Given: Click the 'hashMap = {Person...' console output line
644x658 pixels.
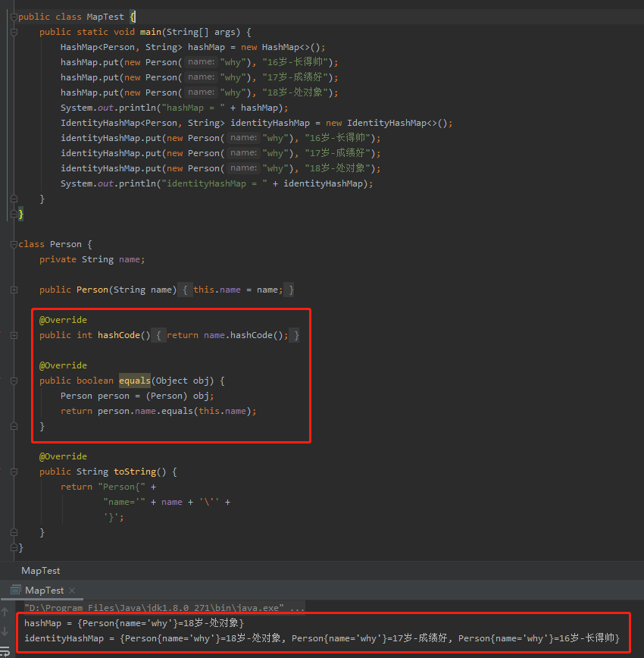Looking at the screenshot, I should (x=134, y=623).
